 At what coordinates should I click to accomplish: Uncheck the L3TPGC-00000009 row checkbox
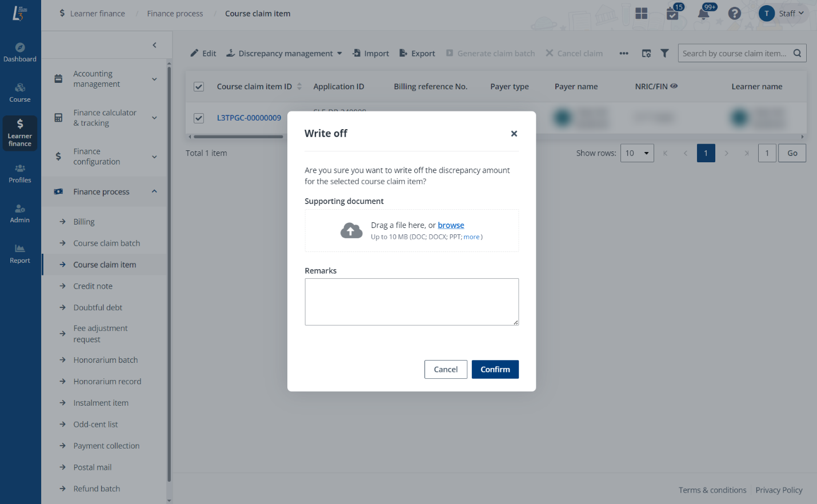click(x=199, y=118)
